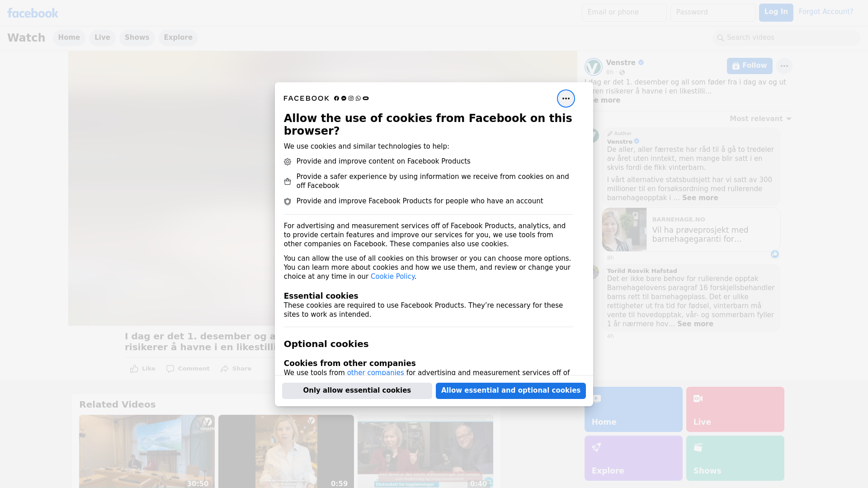Click Venstre page profile picture
The height and width of the screenshot is (488, 868).
click(x=593, y=67)
